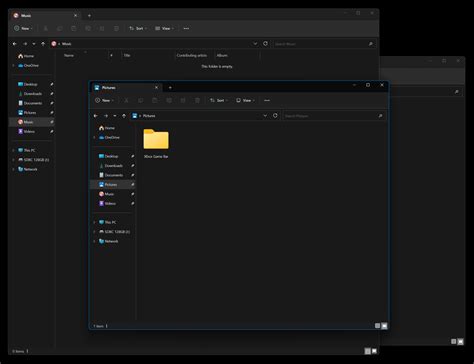
Task: Open View dropdown in Music window
Action: (x=164, y=28)
